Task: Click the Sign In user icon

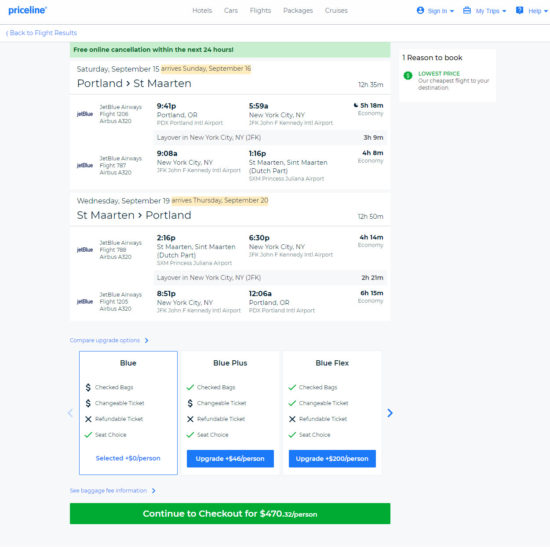Action: 420,11
